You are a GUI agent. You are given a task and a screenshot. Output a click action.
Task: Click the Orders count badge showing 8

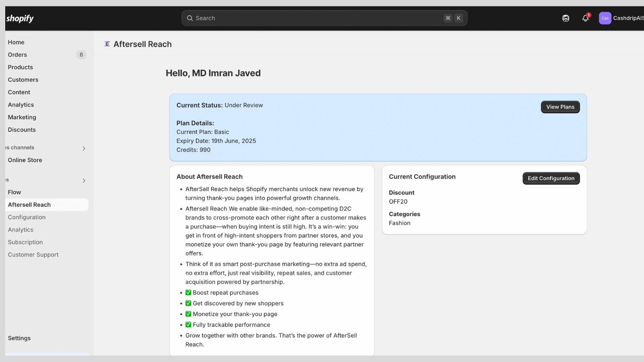point(81,55)
